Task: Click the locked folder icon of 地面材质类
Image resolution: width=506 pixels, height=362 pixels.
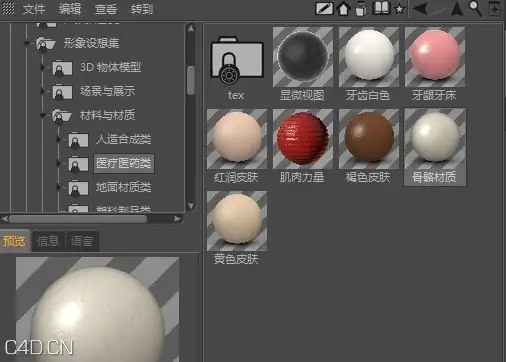Action: tap(78, 188)
